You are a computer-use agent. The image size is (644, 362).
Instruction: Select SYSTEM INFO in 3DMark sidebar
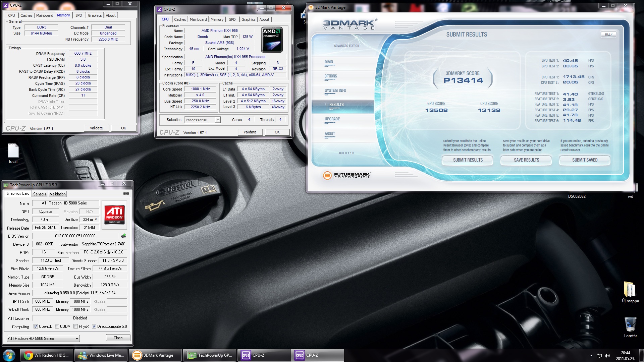click(335, 90)
